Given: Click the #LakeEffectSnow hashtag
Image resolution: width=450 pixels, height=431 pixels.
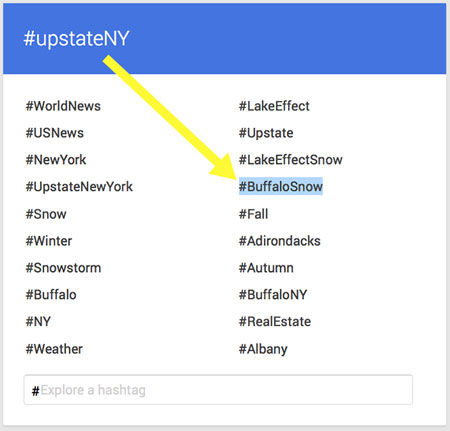Looking at the screenshot, I should coord(291,160).
